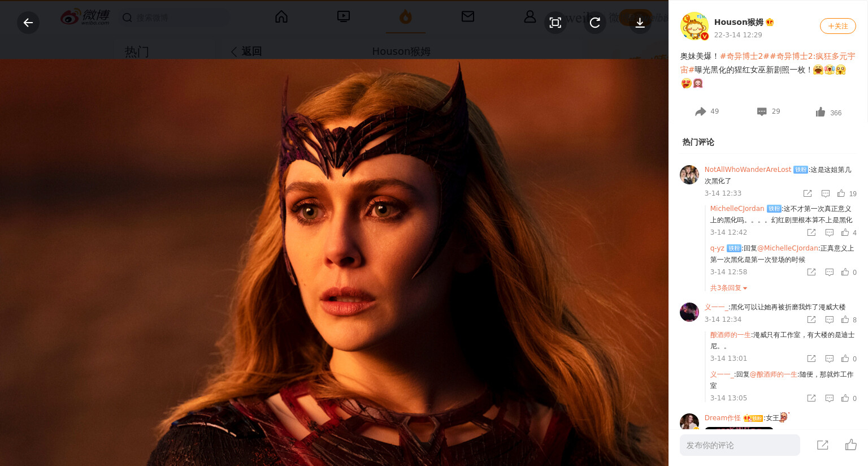Image resolution: width=868 pixels, height=466 pixels.
Task: Repost the post showing 49 shares
Action: tap(707, 111)
